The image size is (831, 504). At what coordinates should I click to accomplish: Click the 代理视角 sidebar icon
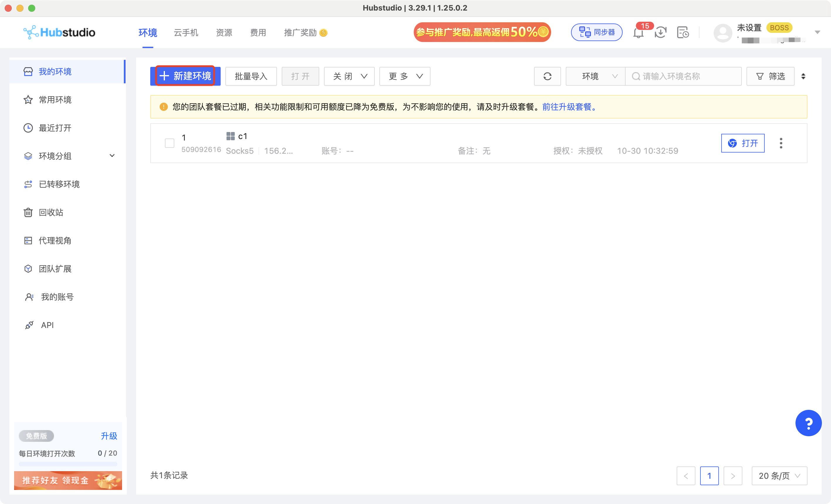(x=28, y=240)
